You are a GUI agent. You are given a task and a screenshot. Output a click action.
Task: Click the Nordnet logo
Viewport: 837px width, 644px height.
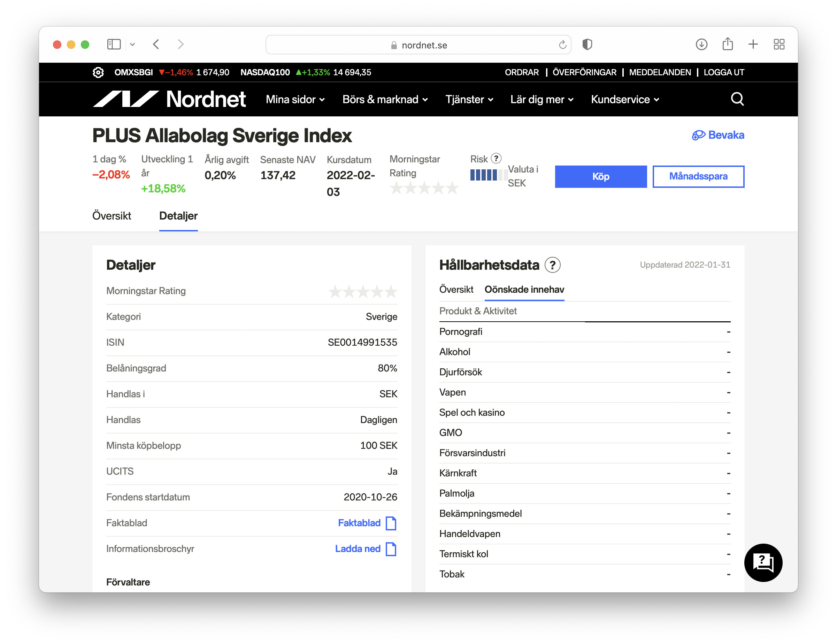pos(169,99)
